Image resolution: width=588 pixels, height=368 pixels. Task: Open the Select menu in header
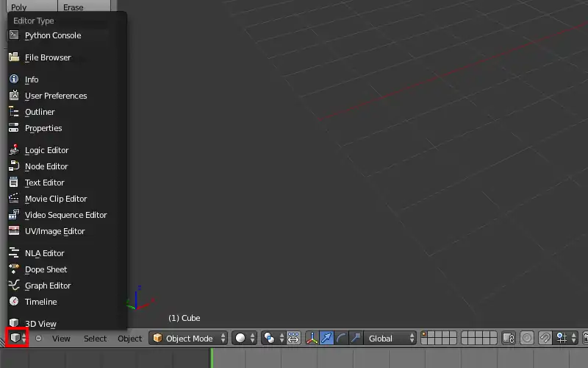95,339
